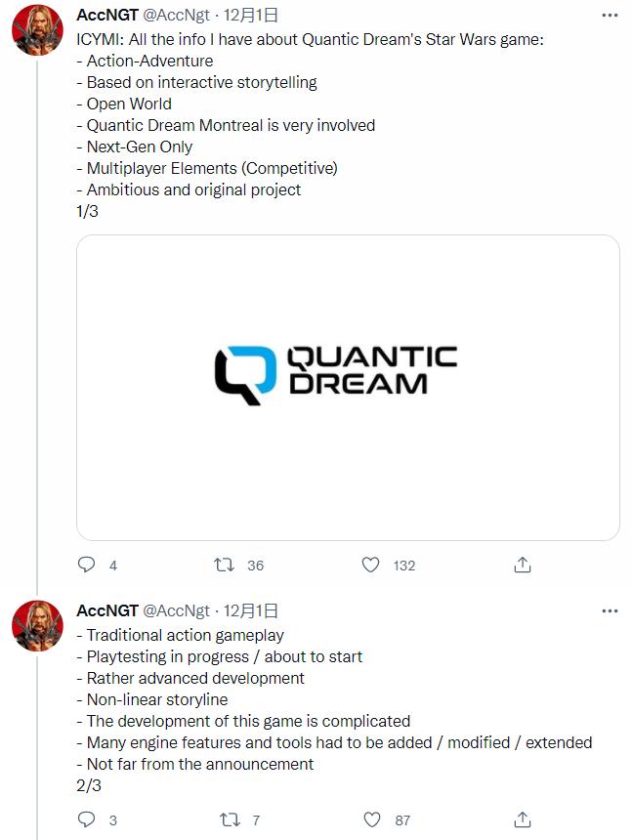Open the first tweet's 12月1日 timestamp
Screen dimensions: 632x840
(251, 16)
